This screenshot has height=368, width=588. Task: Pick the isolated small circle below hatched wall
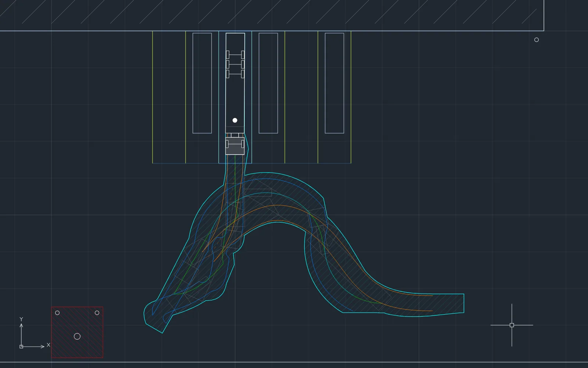537,40
